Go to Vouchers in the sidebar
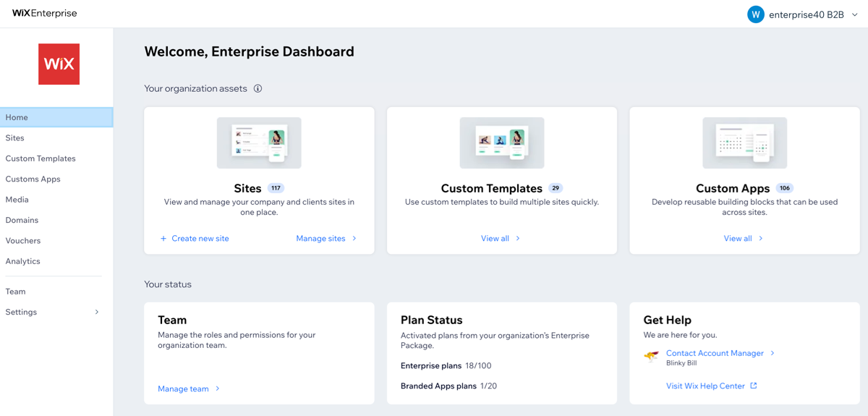868x416 pixels. point(23,240)
